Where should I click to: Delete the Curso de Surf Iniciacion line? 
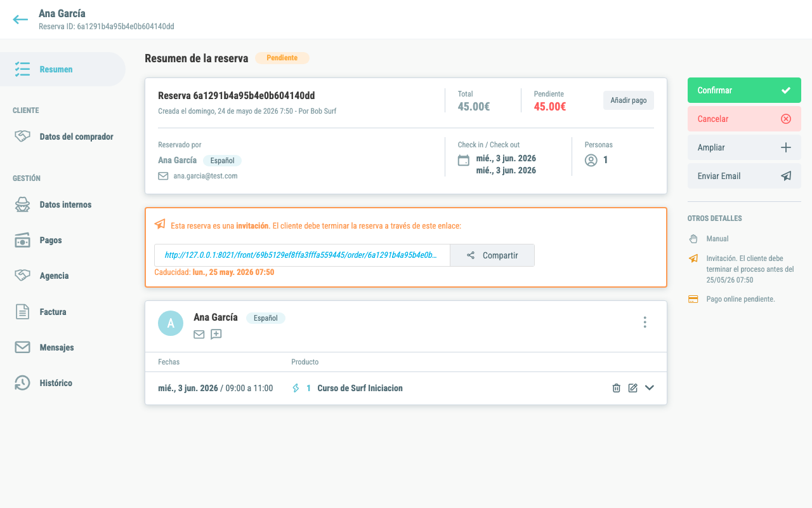pos(616,388)
